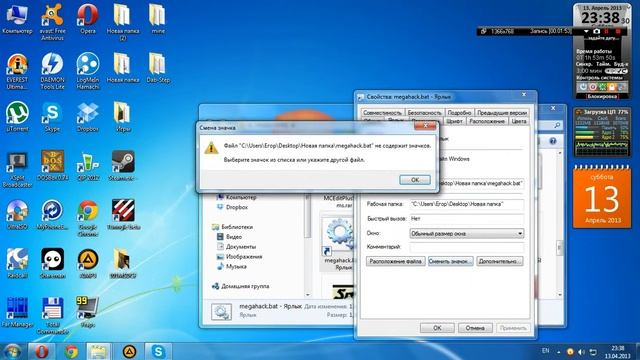Select the uTorrent desktop shortcut
Viewport: 640px width, 360px height.
coord(17,117)
